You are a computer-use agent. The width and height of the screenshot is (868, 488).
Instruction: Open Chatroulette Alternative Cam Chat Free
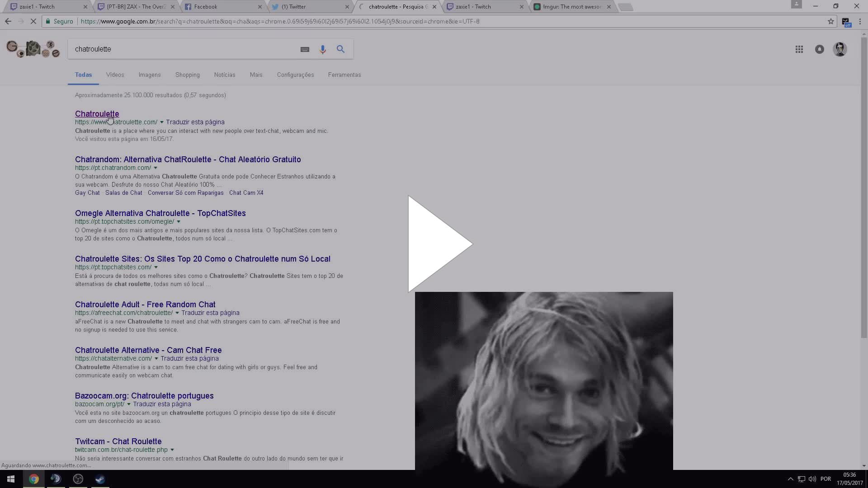(x=148, y=350)
